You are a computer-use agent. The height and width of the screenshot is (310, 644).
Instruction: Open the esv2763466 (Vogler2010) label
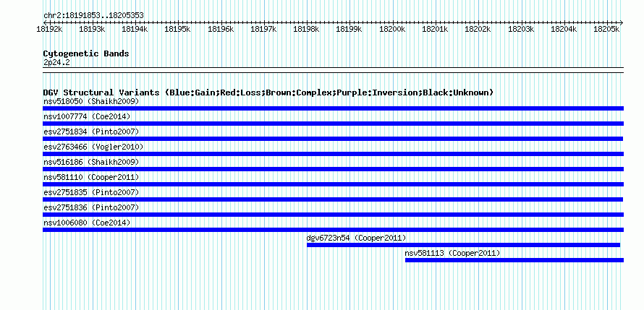[93, 147]
